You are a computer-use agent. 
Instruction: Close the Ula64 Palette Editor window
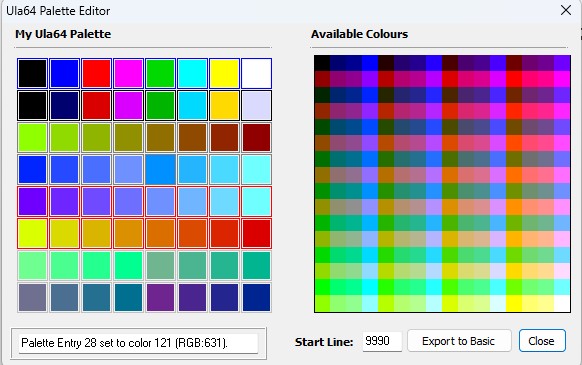click(x=566, y=10)
